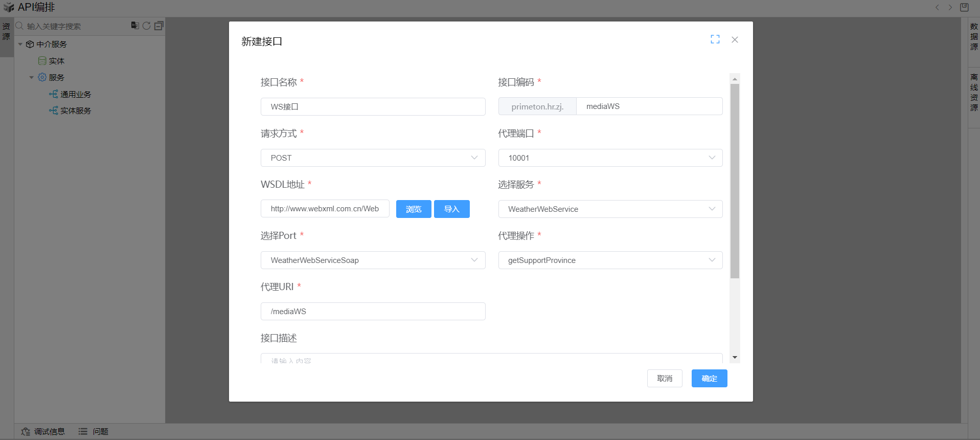
Task: Click the 代理URI input field
Action: pyautogui.click(x=373, y=311)
